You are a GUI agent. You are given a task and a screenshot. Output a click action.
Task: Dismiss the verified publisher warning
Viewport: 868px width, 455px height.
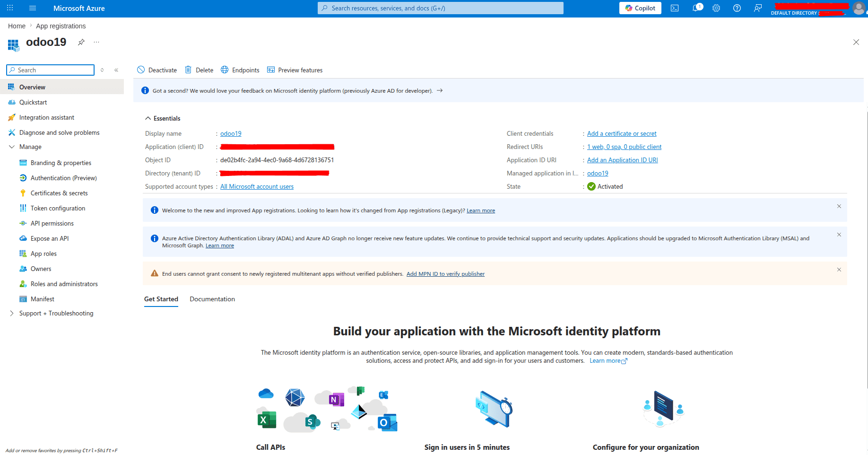pos(839,270)
